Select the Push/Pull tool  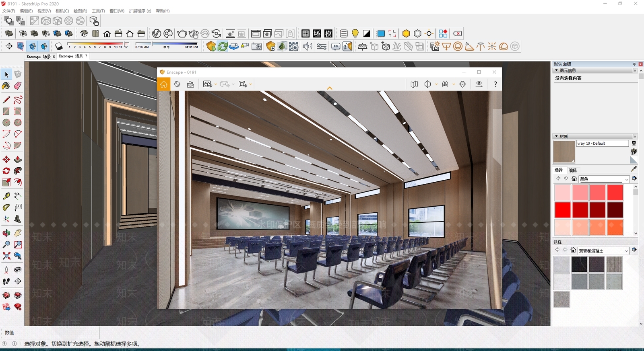pos(18,160)
